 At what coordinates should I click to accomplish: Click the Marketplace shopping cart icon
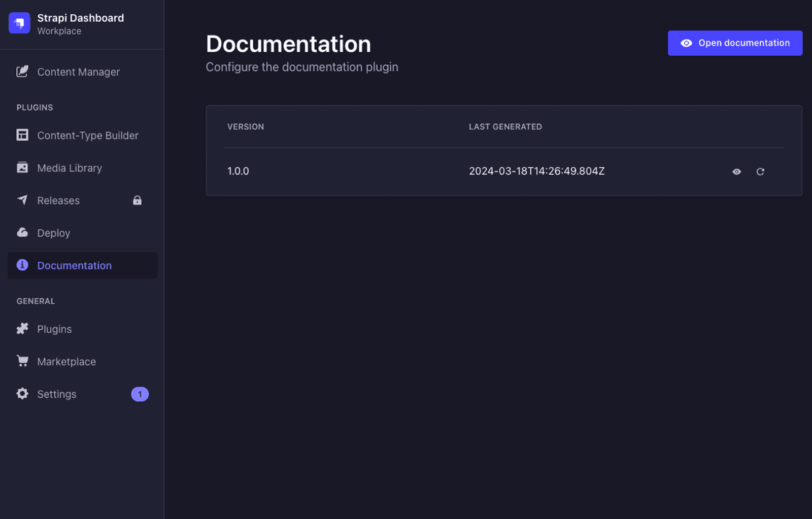pyautogui.click(x=22, y=361)
